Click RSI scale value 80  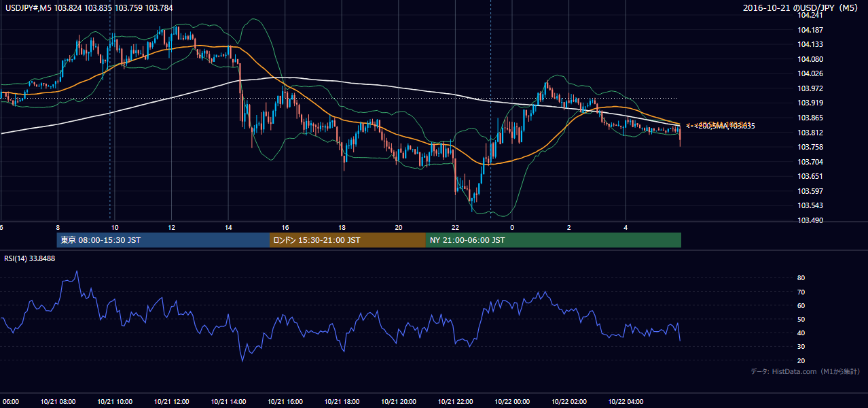point(801,278)
